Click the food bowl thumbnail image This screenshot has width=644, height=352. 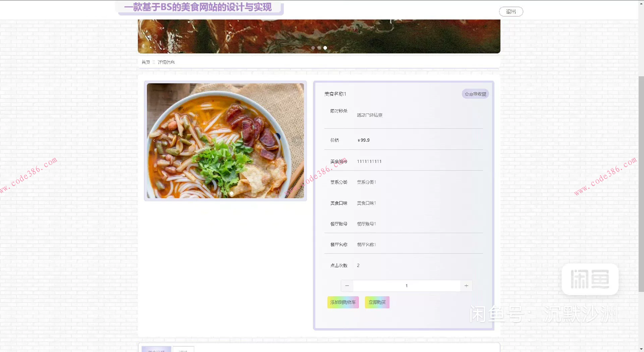pyautogui.click(x=225, y=140)
